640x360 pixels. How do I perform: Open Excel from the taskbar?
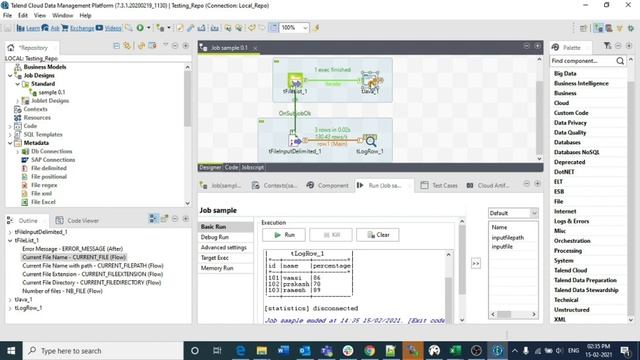tap(456, 351)
